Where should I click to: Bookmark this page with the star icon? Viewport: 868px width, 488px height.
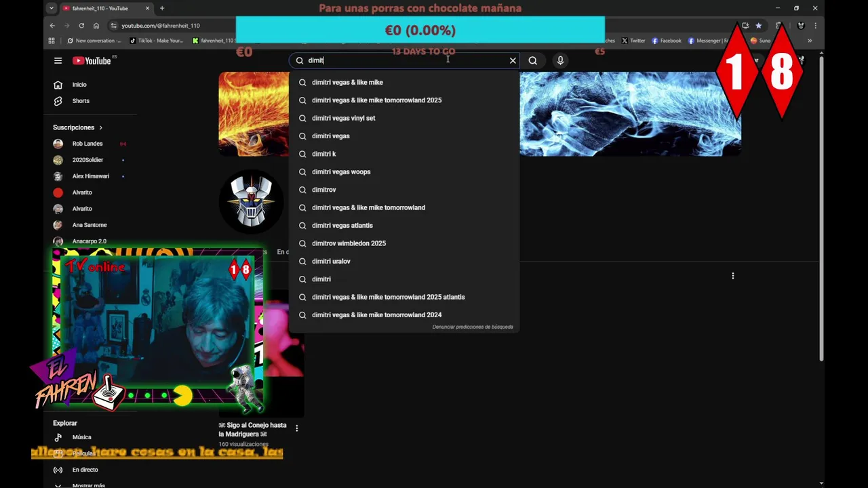[x=759, y=26]
